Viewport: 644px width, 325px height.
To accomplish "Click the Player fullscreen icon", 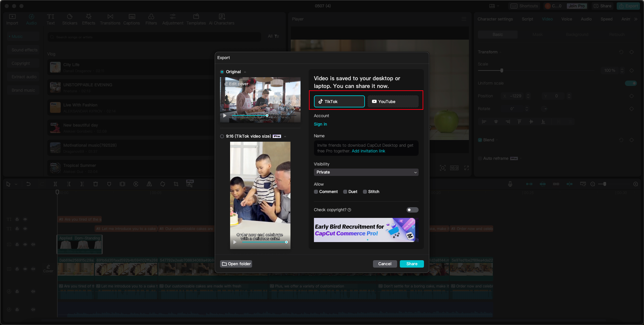I will [467, 168].
